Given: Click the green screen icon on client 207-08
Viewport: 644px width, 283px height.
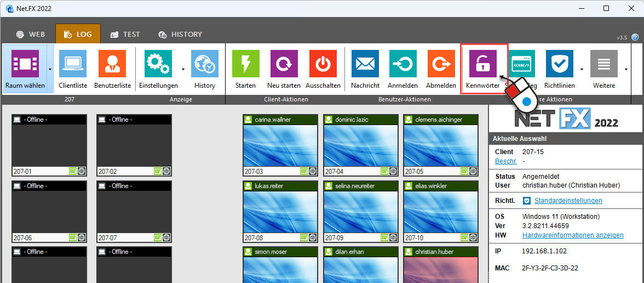Looking at the screenshot, I should (x=304, y=237).
